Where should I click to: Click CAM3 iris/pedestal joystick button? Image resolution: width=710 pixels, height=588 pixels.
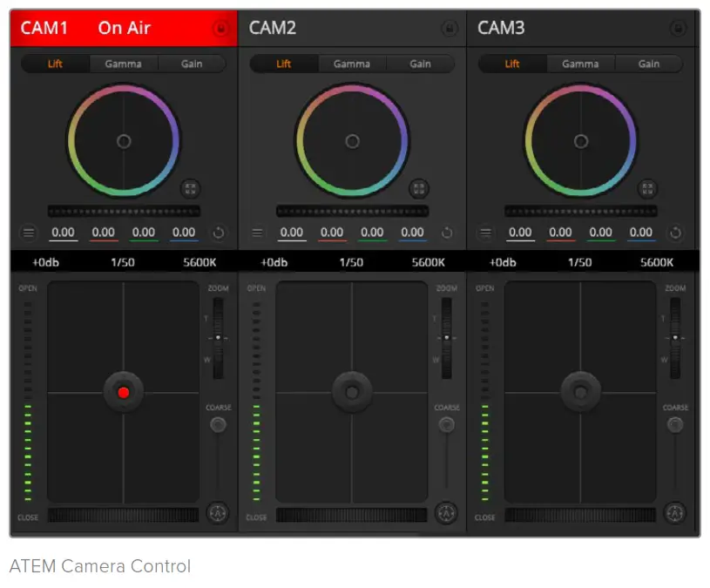(581, 393)
